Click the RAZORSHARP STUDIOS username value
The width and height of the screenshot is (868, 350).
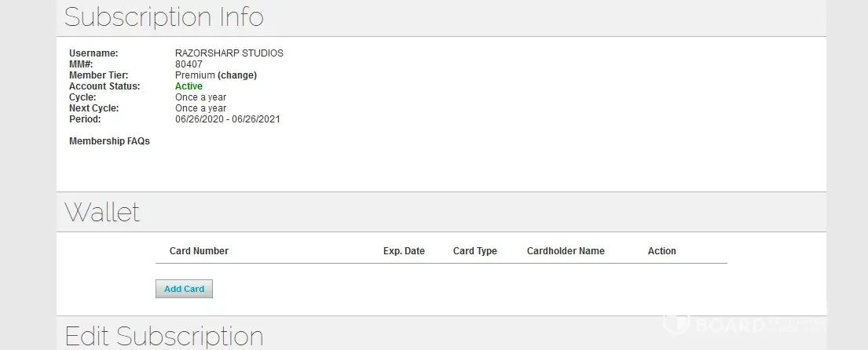coord(229,53)
